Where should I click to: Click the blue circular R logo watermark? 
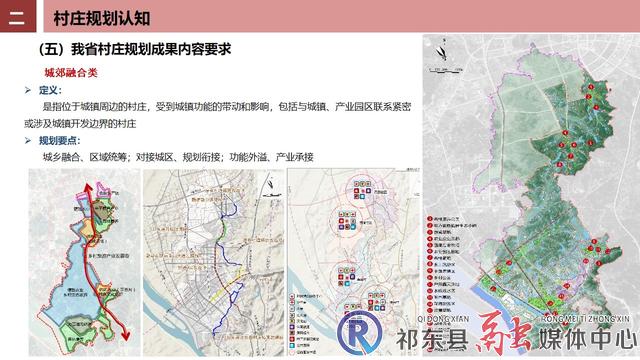(x=360, y=332)
